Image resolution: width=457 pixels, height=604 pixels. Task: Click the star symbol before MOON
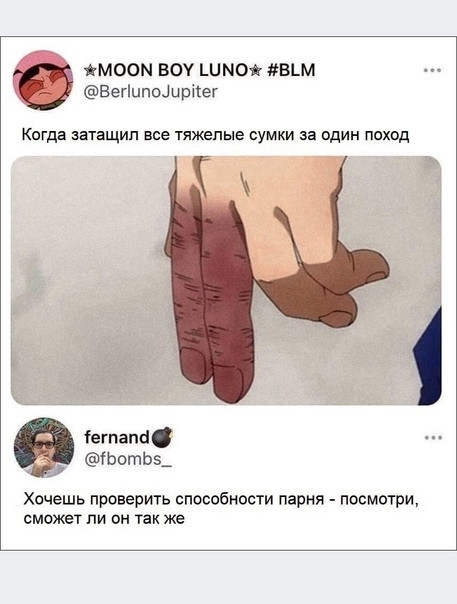89,71
